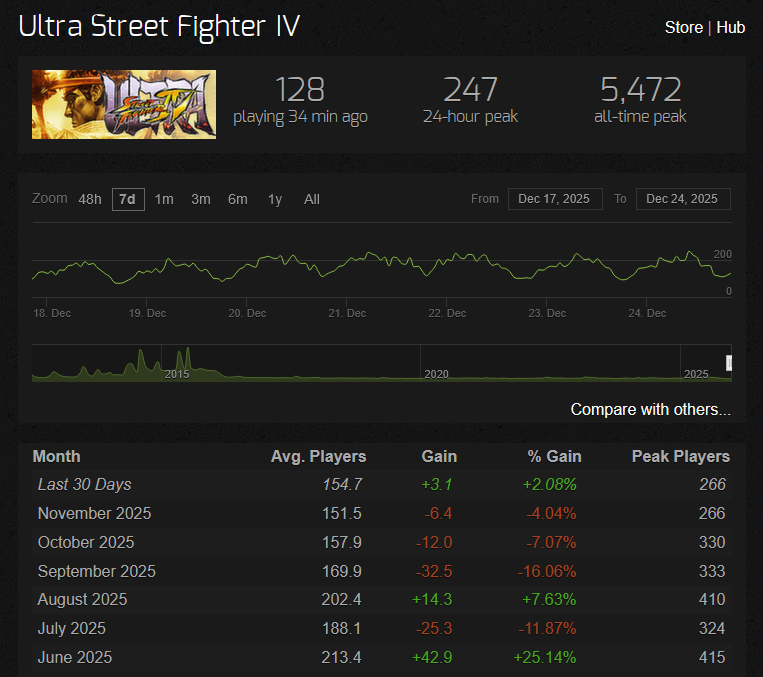The width and height of the screenshot is (763, 677).
Task: Click the To date field
Action: (683, 199)
